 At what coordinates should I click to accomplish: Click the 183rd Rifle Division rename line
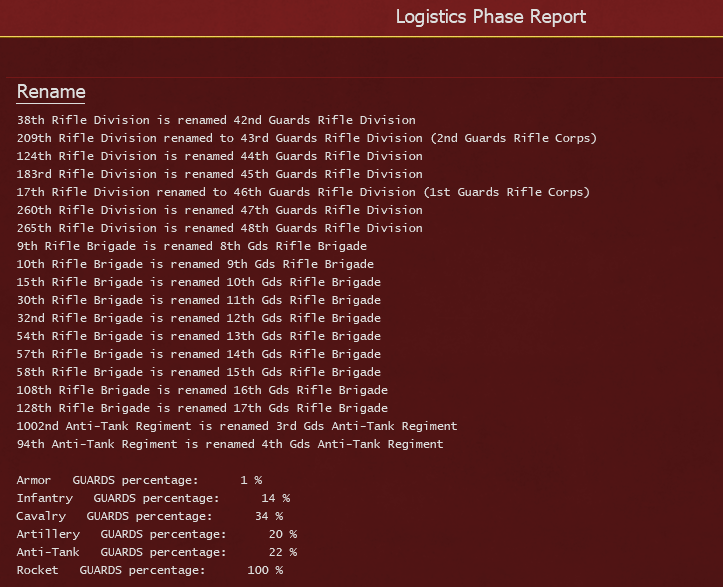219,174
